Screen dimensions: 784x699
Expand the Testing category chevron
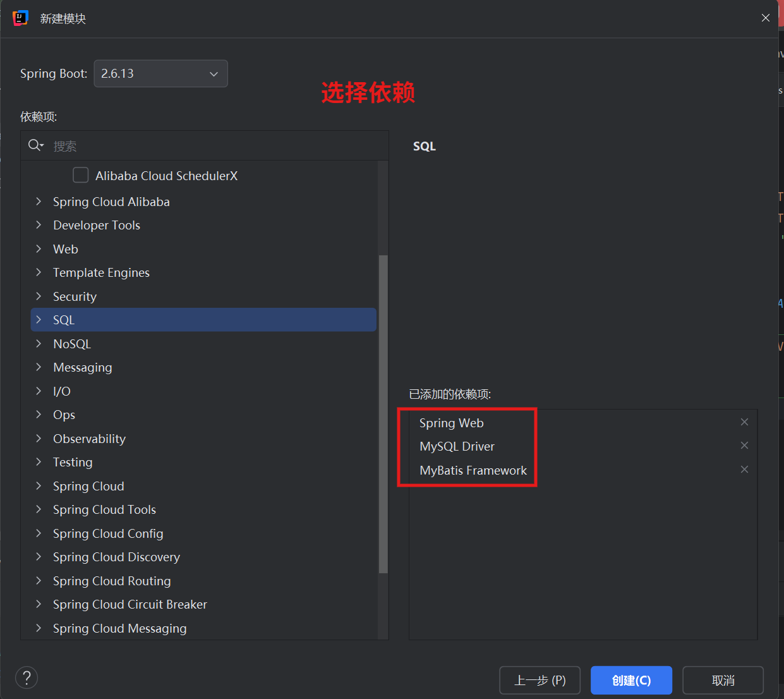(39, 462)
